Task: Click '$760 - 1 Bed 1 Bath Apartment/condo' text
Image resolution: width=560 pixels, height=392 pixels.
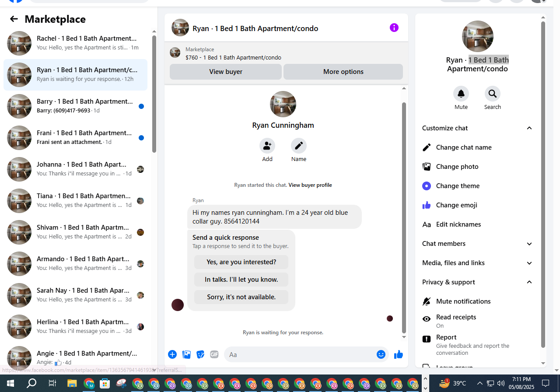Action: point(233,57)
